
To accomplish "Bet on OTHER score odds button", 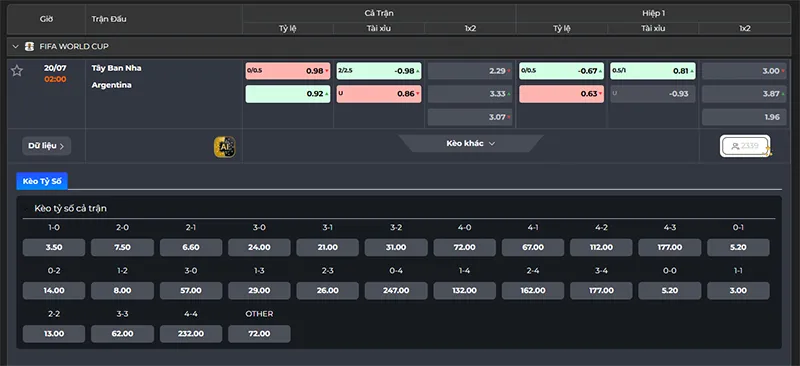I will [x=259, y=334].
